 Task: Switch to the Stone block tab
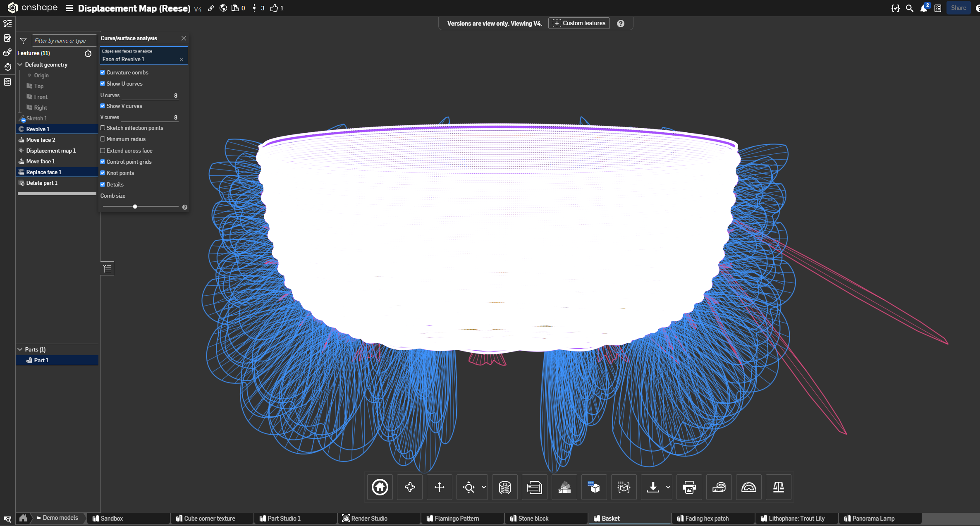pyautogui.click(x=533, y=519)
